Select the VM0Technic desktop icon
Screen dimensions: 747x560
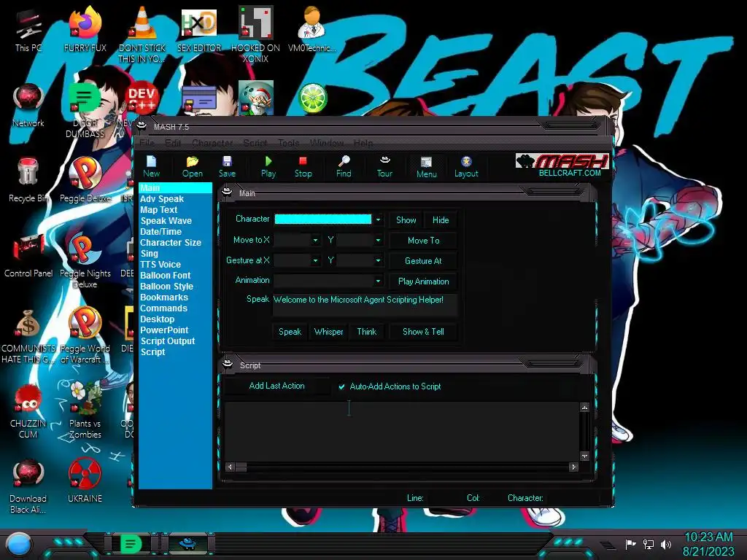pyautogui.click(x=312, y=29)
